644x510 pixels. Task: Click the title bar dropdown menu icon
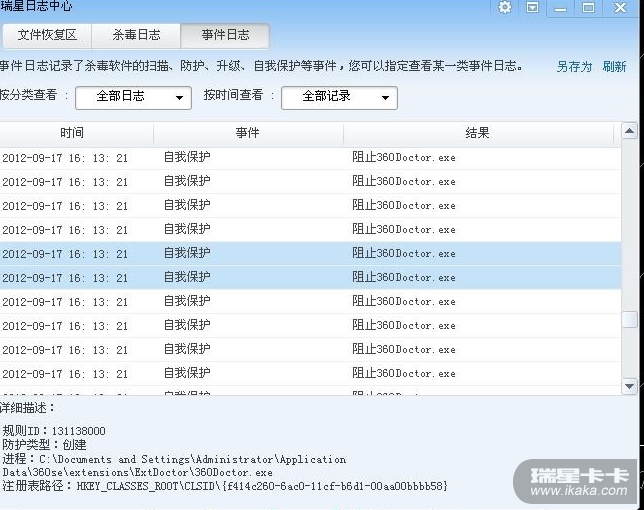pos(532,7)
